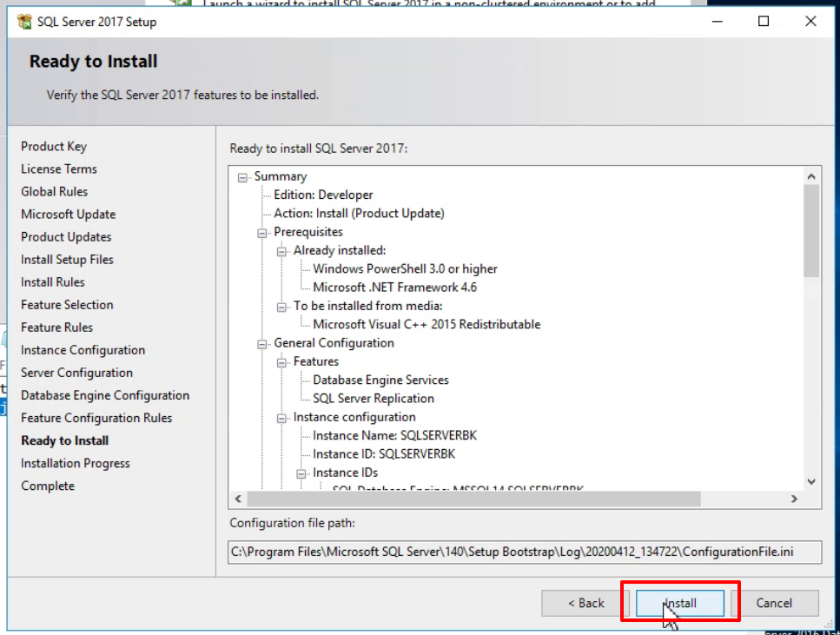This screenshot has height=635, width=840.
Task: Go back with the Back button
Action: coord(585,603)
